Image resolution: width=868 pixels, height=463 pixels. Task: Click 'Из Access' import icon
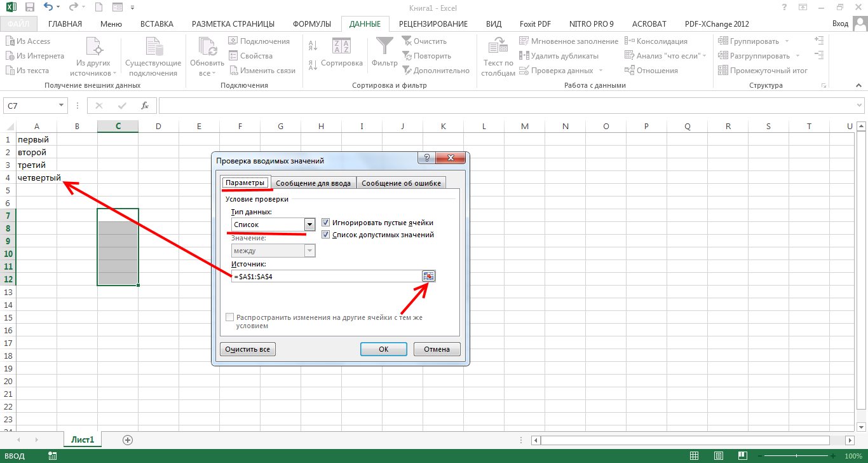pyautogui.click(x=10, y=41)
